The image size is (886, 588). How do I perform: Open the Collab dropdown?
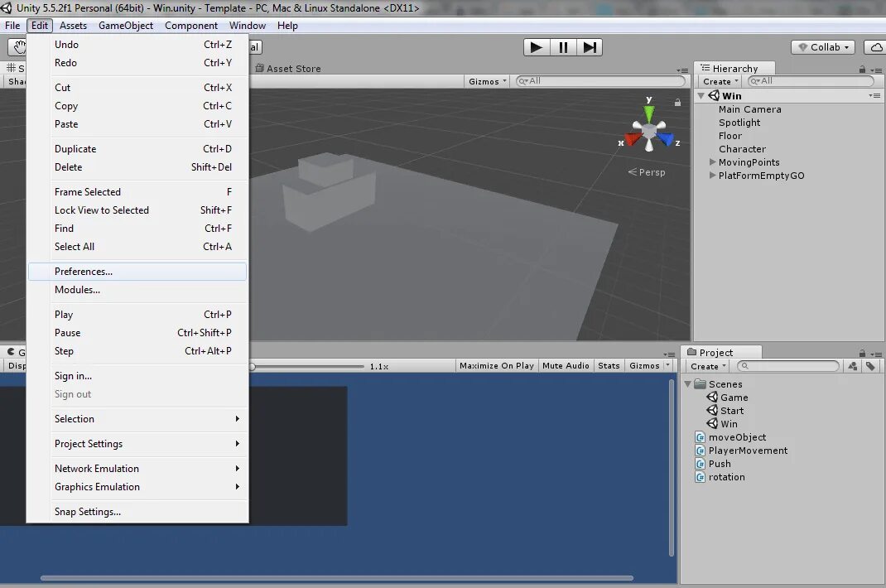tap(823, 47)
